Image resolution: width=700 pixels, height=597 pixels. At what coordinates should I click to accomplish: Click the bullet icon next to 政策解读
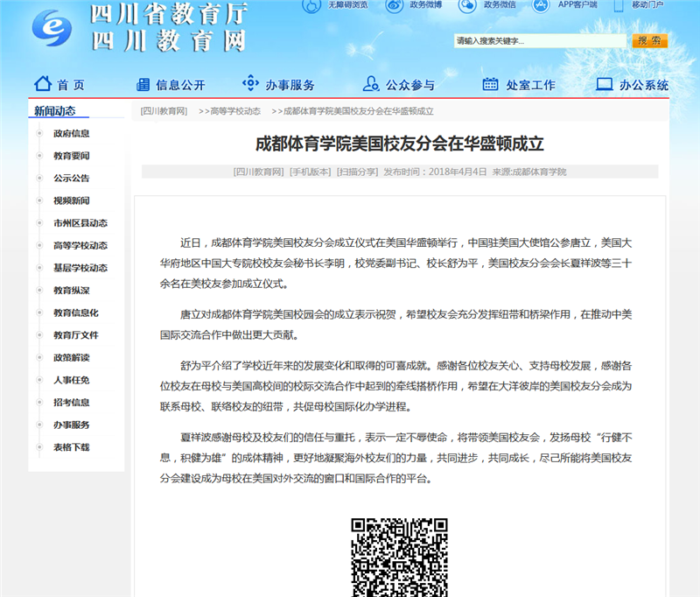[39, 357]
